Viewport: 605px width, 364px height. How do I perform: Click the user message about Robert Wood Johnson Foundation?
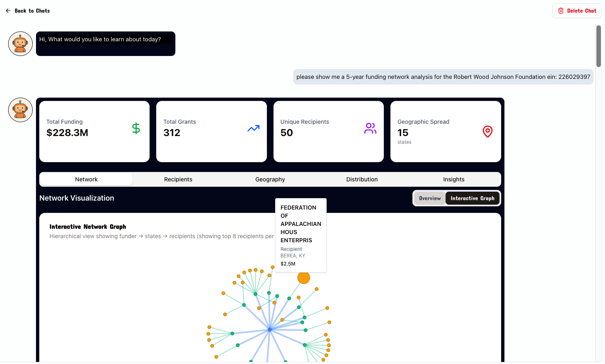click(x=443, y=77)
